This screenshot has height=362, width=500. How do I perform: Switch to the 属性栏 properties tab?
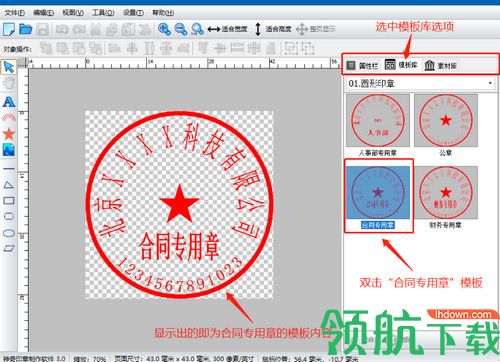[363, 65]
